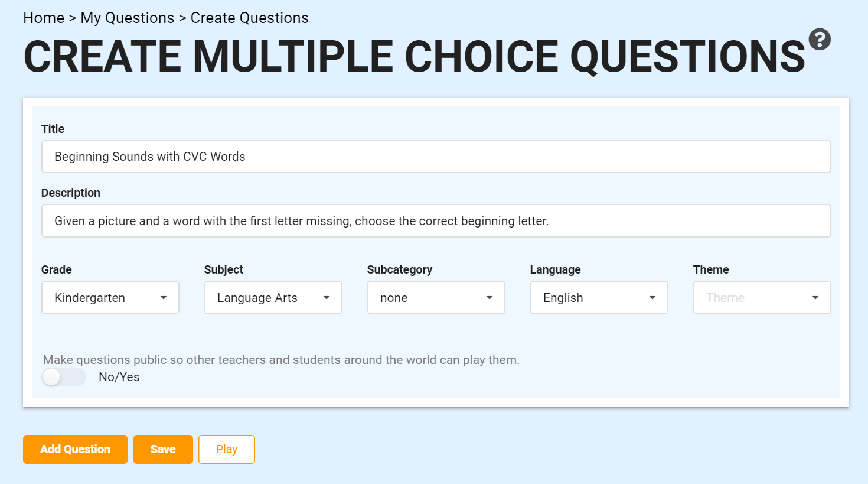Click inside the Title input field
Viewport: 868px width, 484px height.
[x=436, y=156]
